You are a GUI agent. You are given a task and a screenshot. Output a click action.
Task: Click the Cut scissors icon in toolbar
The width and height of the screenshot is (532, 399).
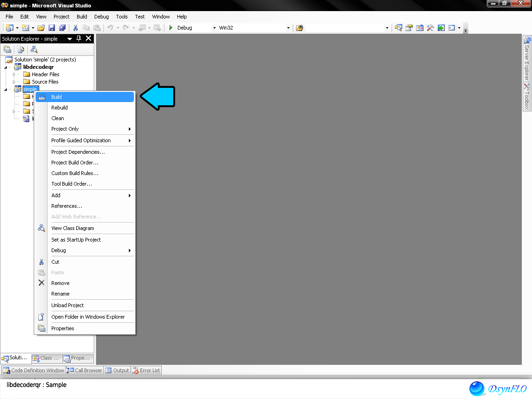click(x=75, y=28)
